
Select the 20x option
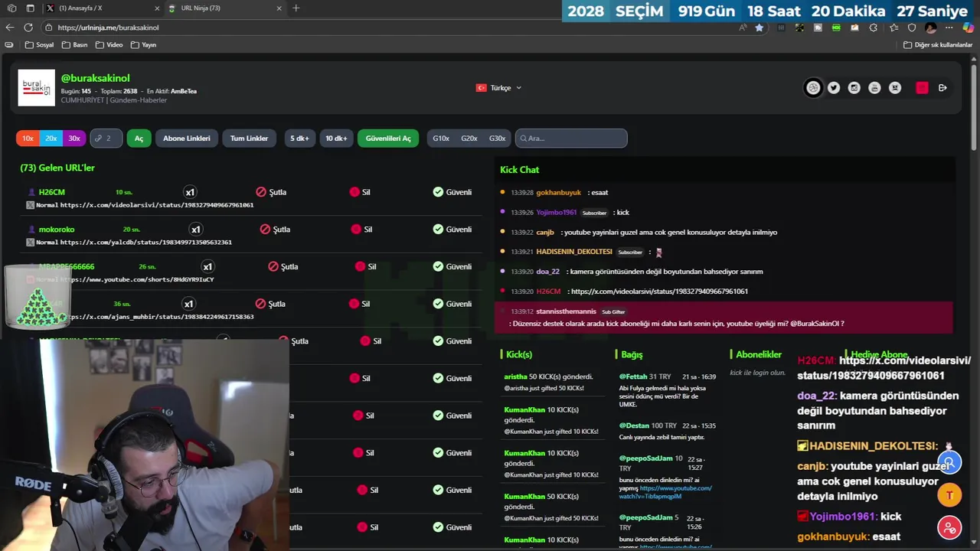point(51,139)
